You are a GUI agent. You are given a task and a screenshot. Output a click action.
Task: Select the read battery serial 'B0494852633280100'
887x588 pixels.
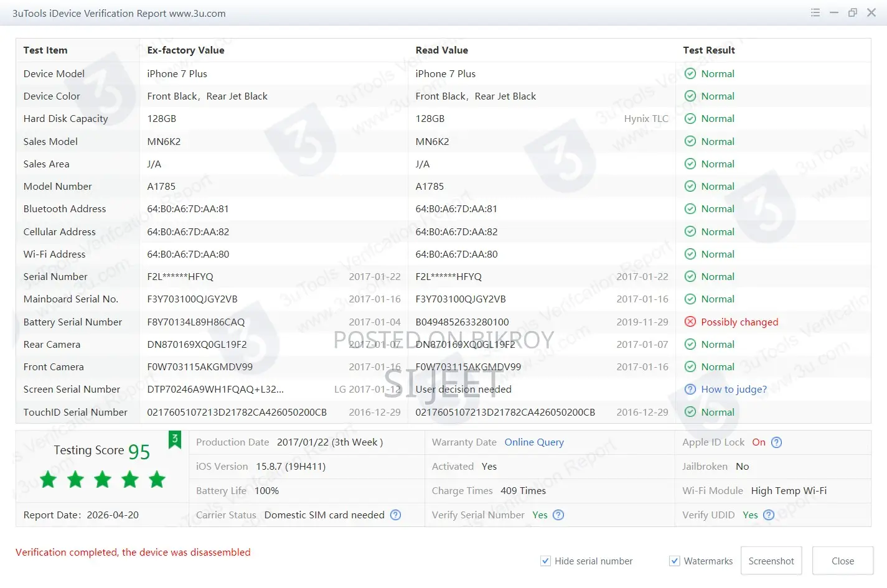[x=462, y=322]
